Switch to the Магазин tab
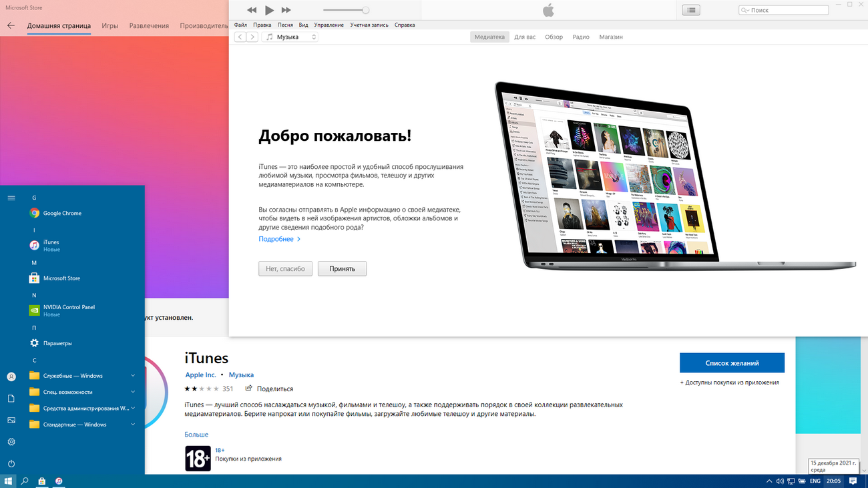Viewport: 868px width, 488px height. click(x=611, y=37)
